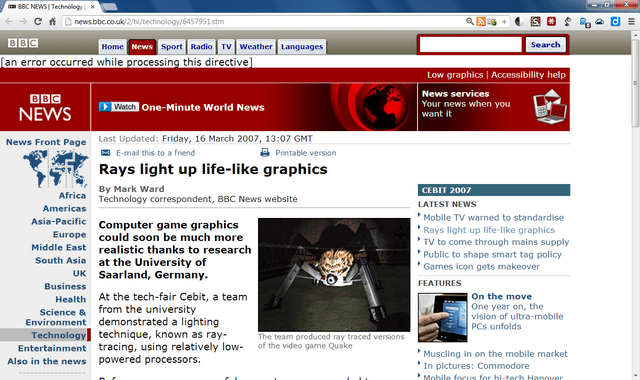640x380 pixels.
Task: Open the blue 'd' extension icon
Action: tap(616, 22)
